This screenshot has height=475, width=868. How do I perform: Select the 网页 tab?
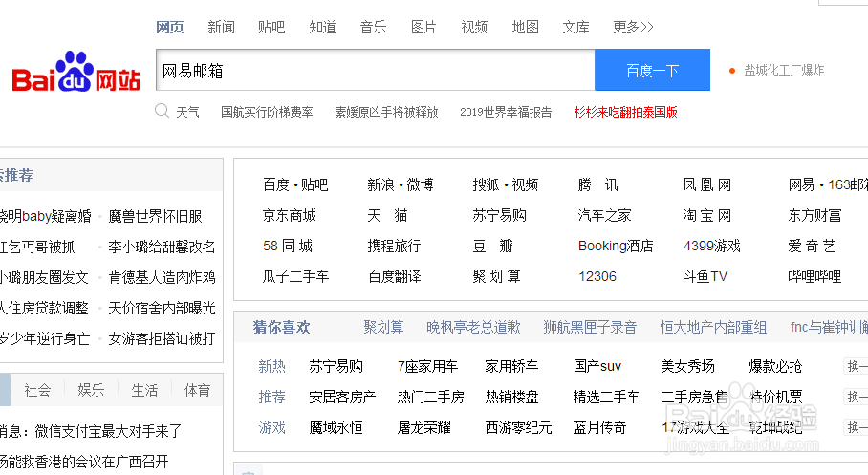169,27
